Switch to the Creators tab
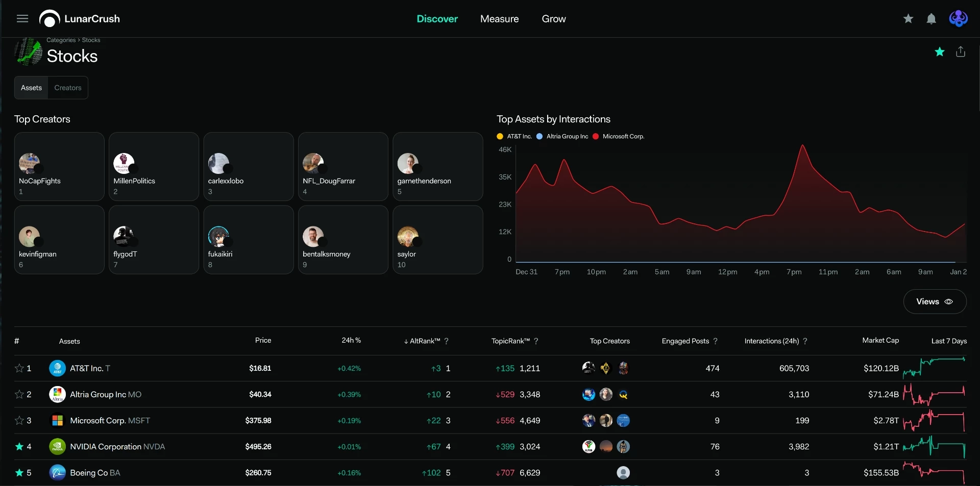Viewport: 980px width, 486px height. click(68, 88)
